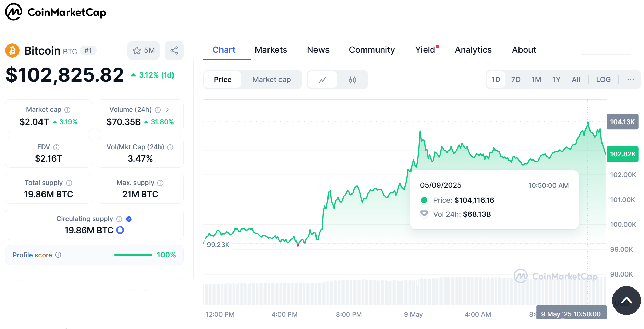Toggle LOG scale on chart
Screen dimensions: 644x329
point(603,80)
